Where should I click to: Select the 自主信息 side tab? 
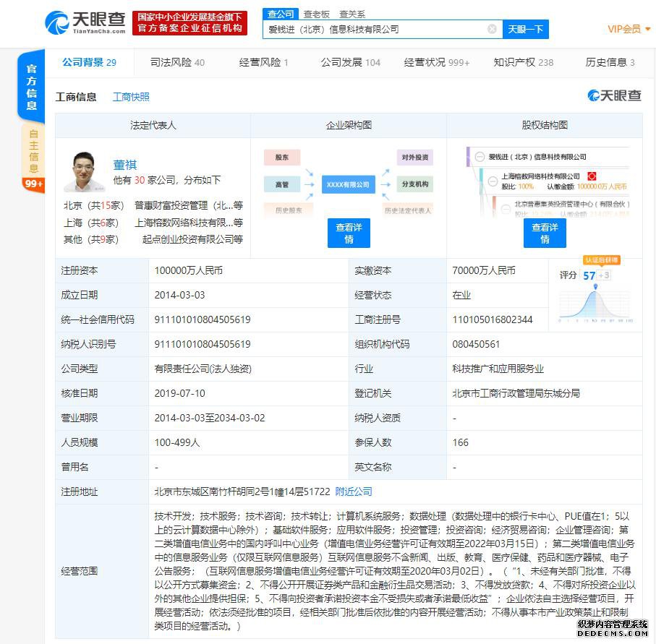click(33, 151)
